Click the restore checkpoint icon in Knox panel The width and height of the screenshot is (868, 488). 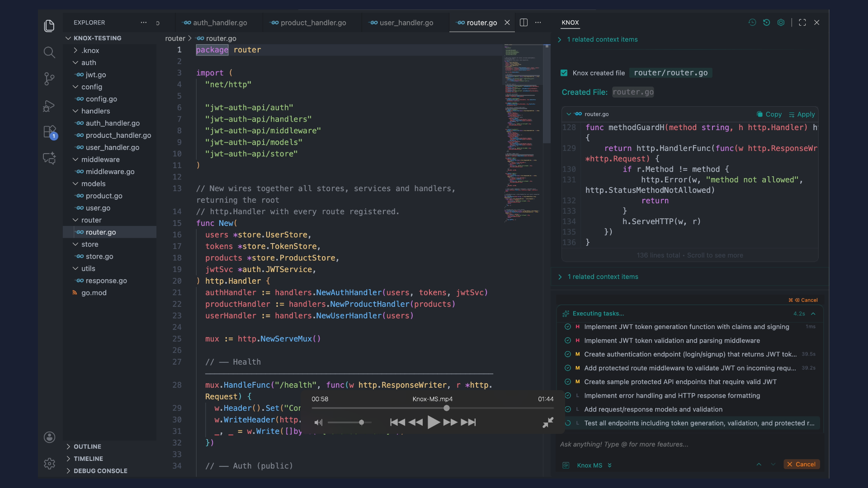coord(767,22)
